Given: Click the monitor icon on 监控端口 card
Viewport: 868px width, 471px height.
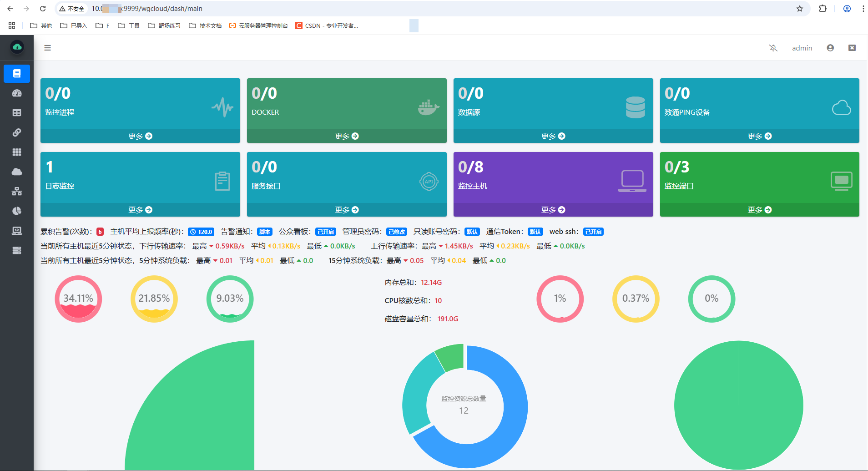Looking at the screenshot, I should [842, 181].
